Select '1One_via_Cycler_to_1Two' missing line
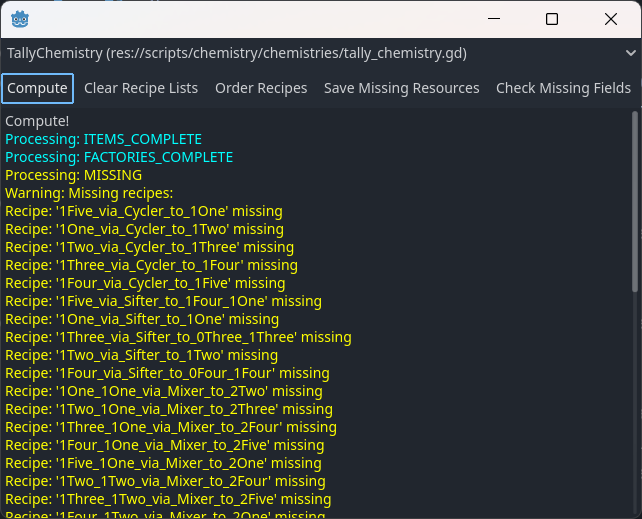Image resolution: width=642 pixels, height=519 pixels. (144, 229)
